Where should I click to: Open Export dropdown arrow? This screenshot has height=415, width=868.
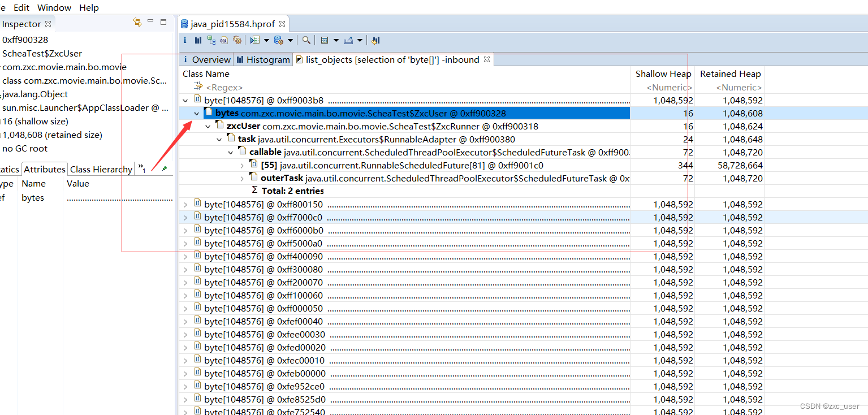coord(360,40)
